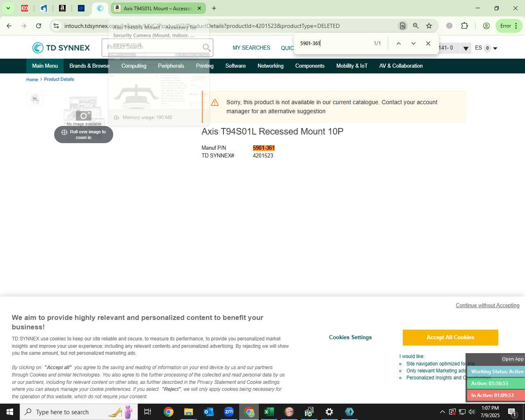Screen dimensions: 525x420
Task: Click highlighted part number 5901-361
Action: click(264, 148)
